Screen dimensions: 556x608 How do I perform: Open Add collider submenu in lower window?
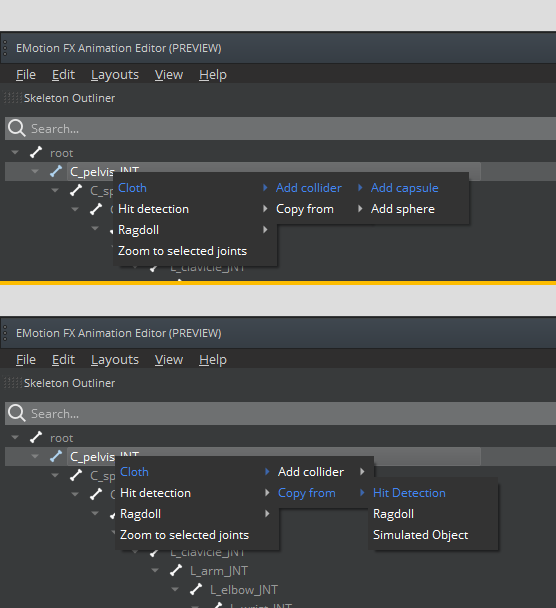[x=322, y=472]
